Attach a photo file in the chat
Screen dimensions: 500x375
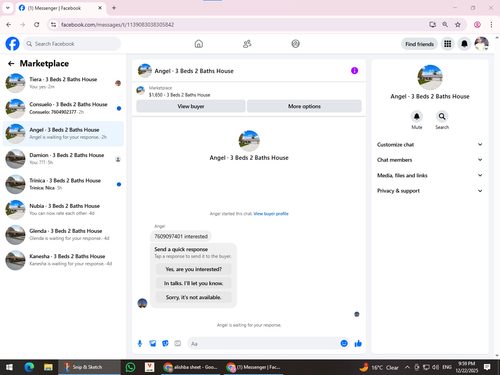pyautogui.click(x=153, y=343)
